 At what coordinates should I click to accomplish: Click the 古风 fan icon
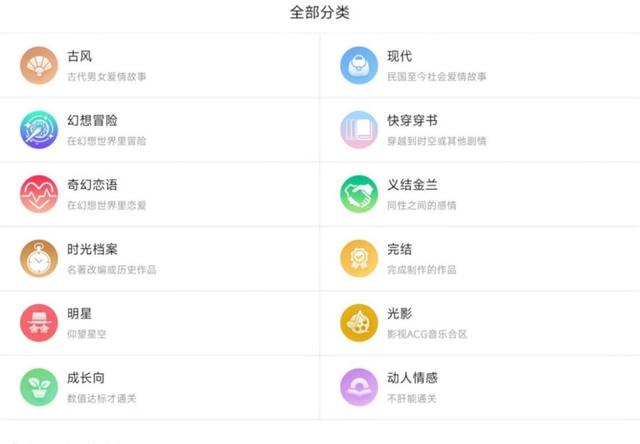(39, 66)
